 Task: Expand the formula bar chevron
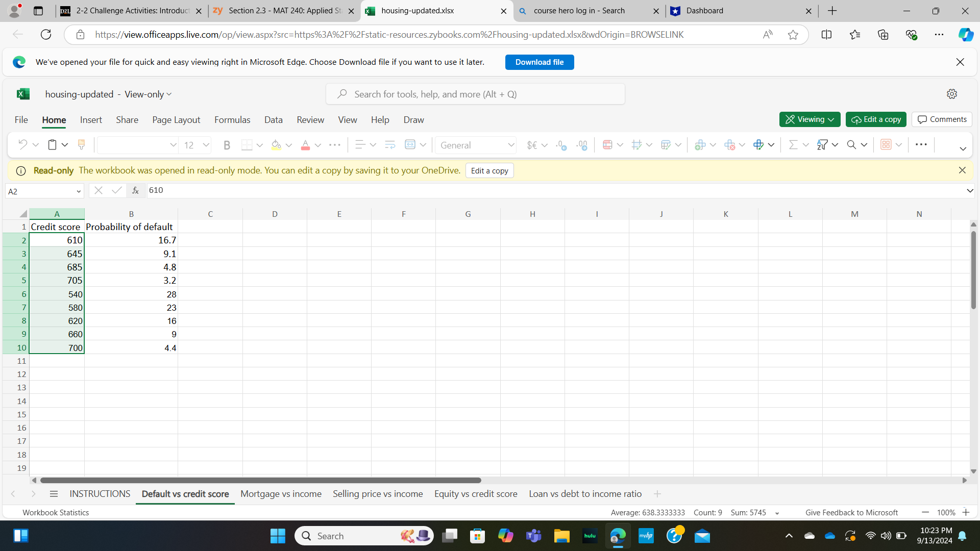969,190
